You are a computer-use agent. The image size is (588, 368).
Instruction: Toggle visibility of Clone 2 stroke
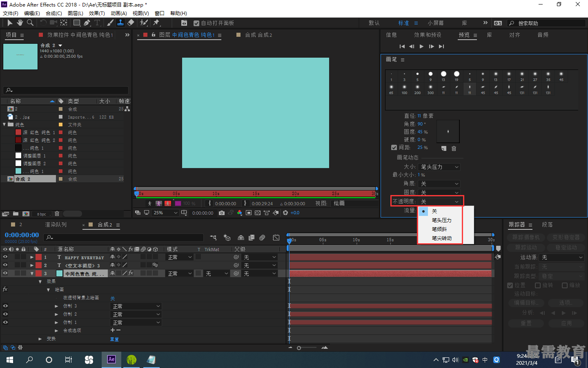[5, 314]
